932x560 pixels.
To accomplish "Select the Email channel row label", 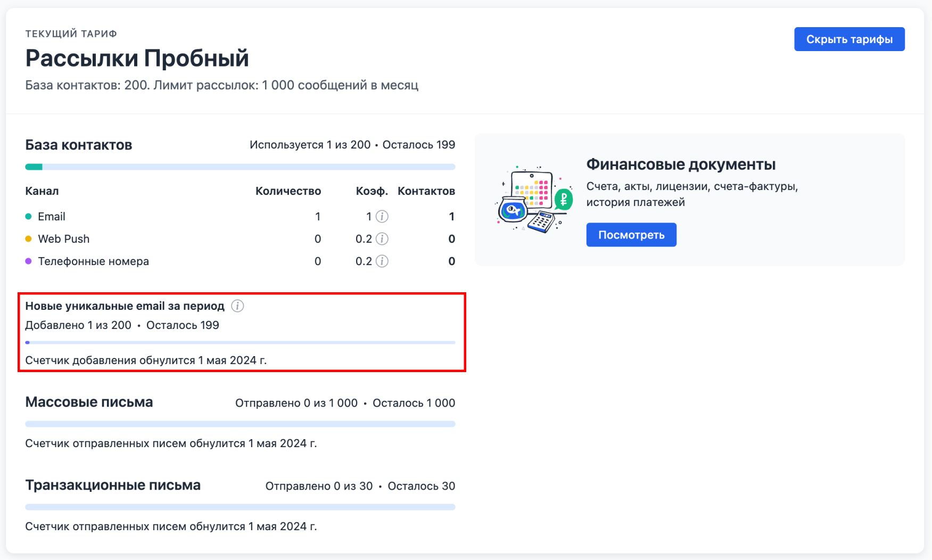I will [x=52, y=217].
